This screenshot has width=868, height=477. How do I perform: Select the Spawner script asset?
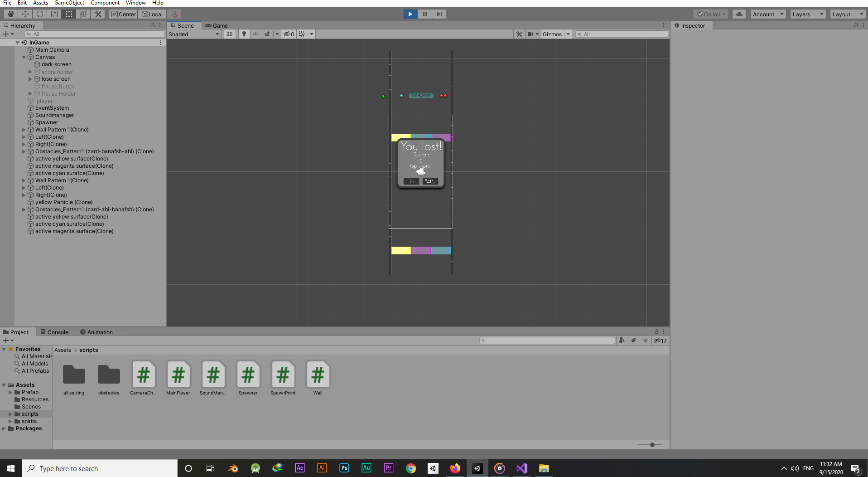tap(248, 378)
